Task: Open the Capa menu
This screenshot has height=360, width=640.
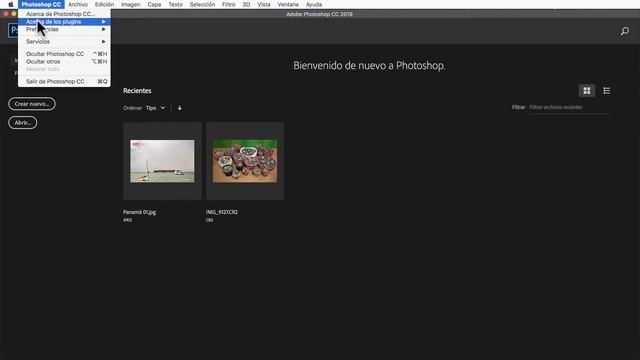Action: click(x=154, y=4)
